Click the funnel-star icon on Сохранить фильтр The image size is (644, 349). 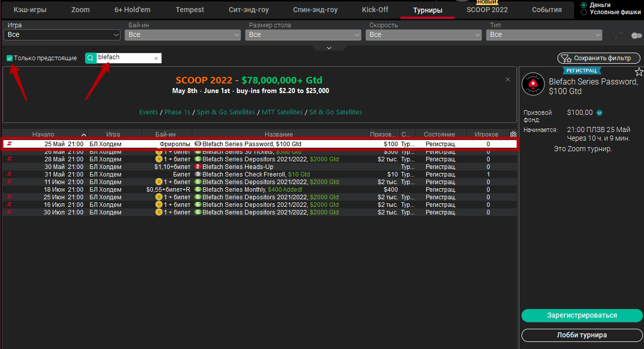[566, 58]
